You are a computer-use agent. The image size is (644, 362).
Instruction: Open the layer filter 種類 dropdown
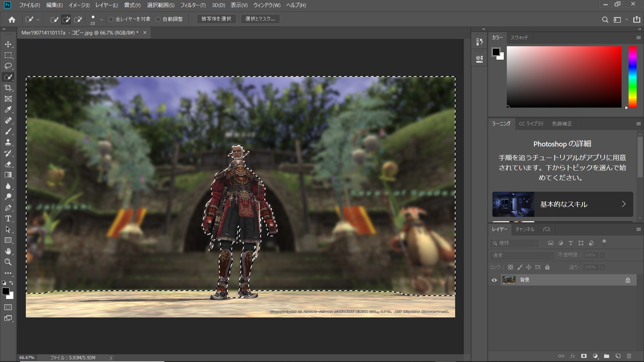[x=514, y=243]
